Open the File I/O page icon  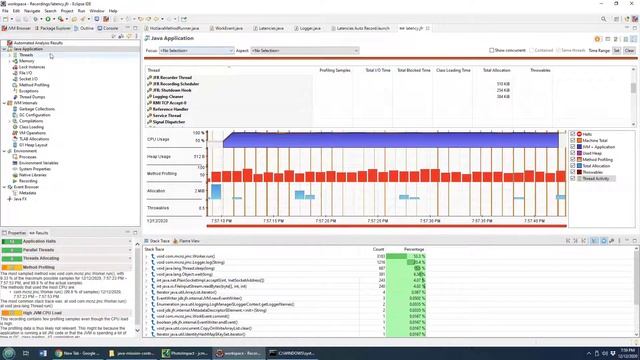pos(15,73)
